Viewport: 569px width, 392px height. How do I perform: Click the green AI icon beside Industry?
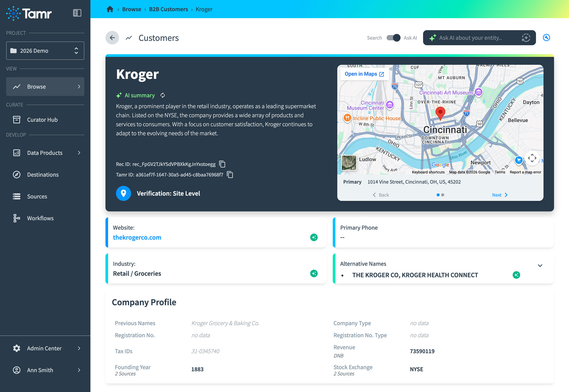pyautogui.click(x=314, y=273)
